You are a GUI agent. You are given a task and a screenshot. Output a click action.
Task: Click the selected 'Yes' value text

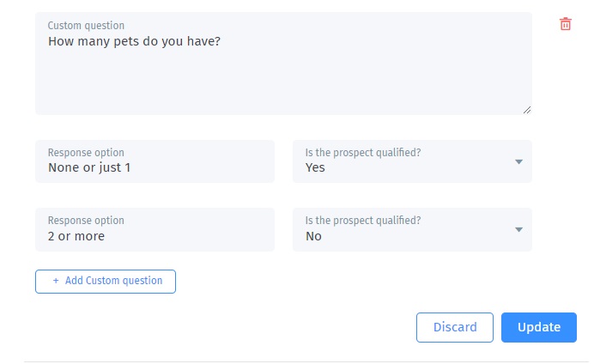(x=315, y=167)
